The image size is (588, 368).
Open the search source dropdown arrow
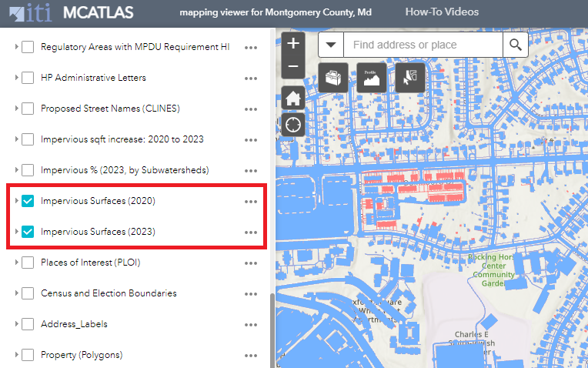330,45
